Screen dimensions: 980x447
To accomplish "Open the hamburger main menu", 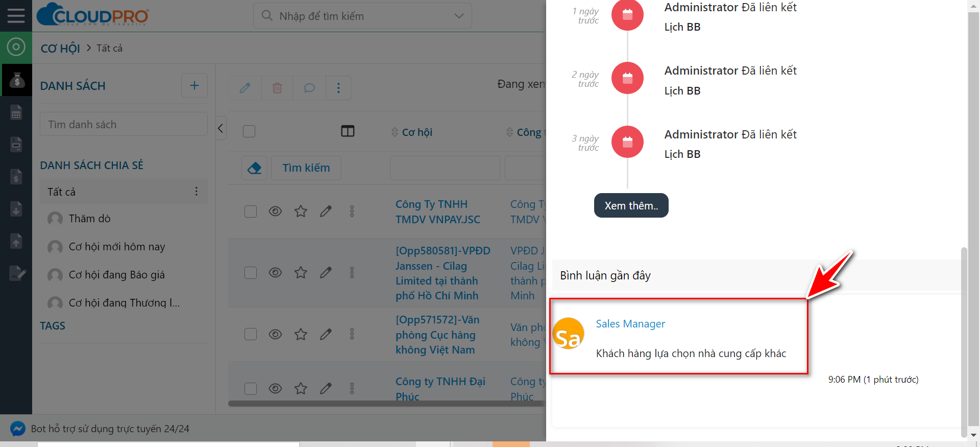I will [x=16, y=16].
